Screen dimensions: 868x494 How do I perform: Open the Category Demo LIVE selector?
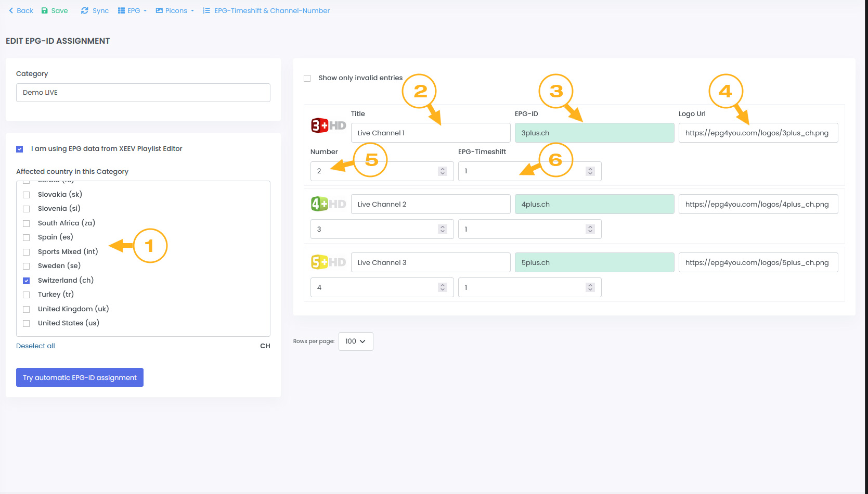point(143,93)
